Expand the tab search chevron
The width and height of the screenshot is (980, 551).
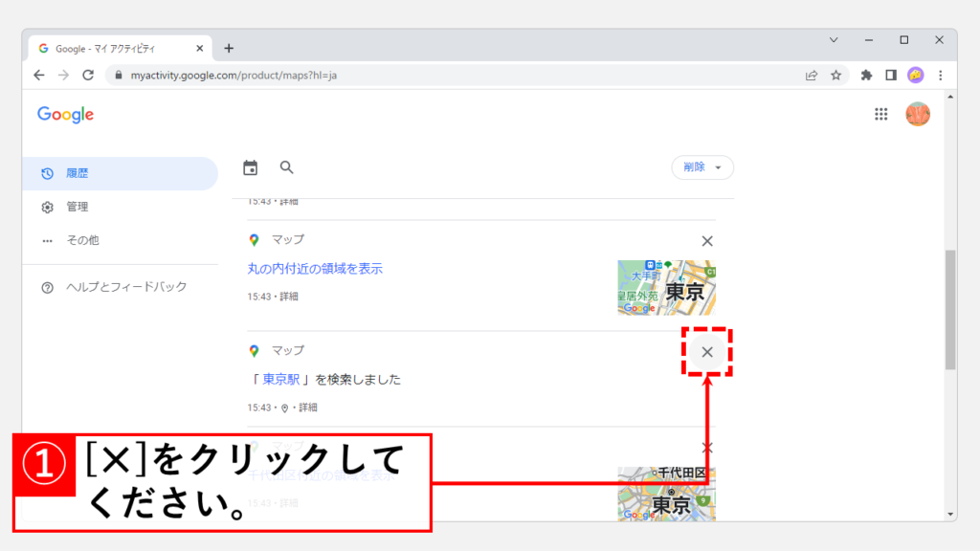click(x=834, y=40)
